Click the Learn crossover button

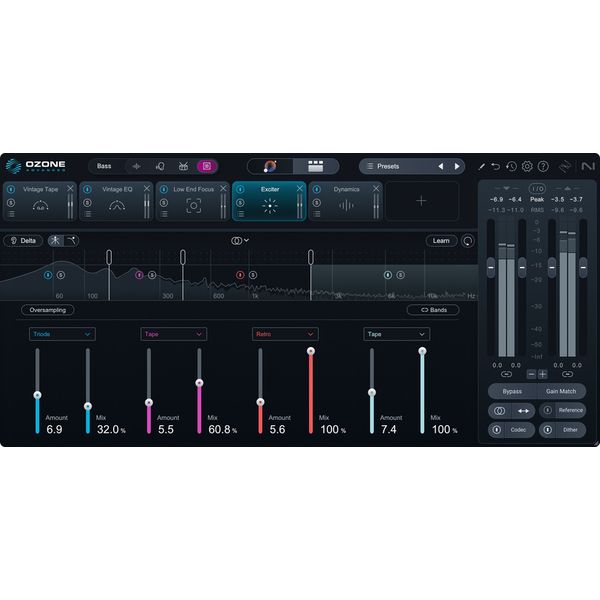tap(441, 241)
